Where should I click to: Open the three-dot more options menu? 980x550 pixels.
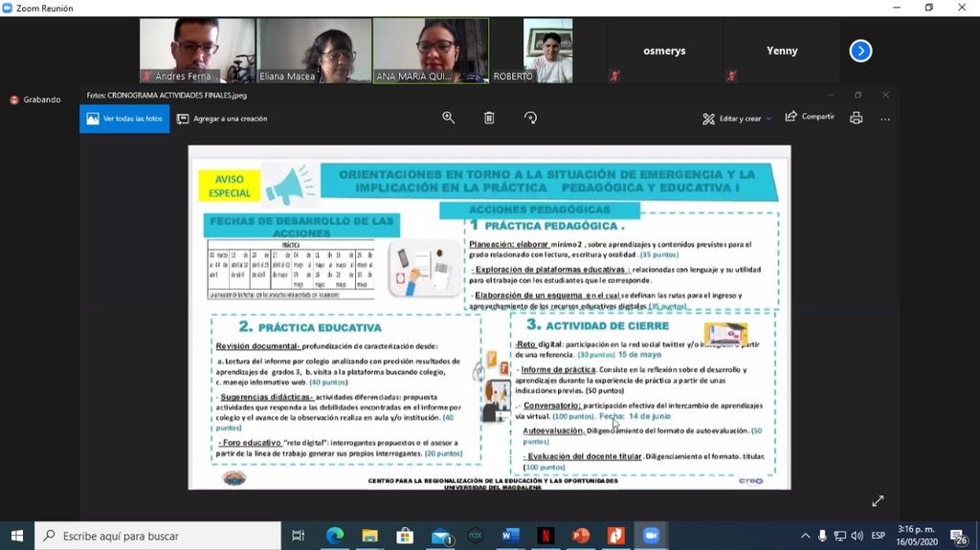885,119
